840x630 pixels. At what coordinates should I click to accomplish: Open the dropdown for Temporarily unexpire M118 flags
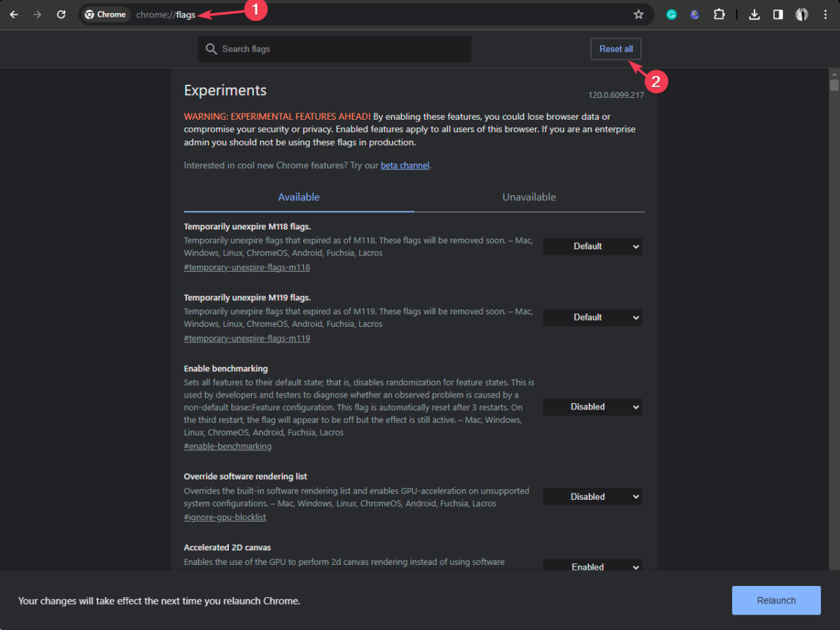[593, 246]
